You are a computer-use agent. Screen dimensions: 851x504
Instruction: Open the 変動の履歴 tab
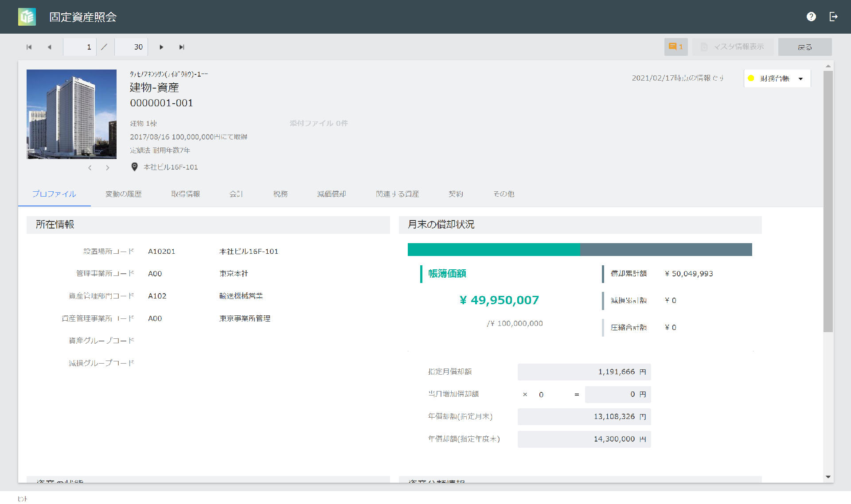pos(123,194)
